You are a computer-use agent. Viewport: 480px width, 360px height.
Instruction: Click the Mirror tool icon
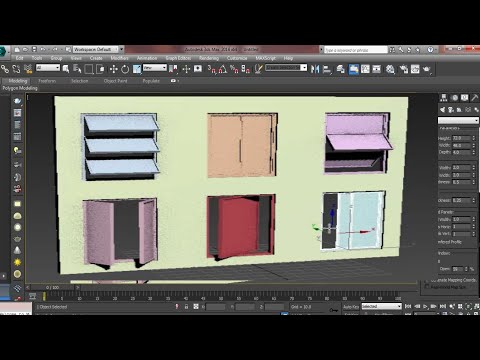[x=315, y=69]
